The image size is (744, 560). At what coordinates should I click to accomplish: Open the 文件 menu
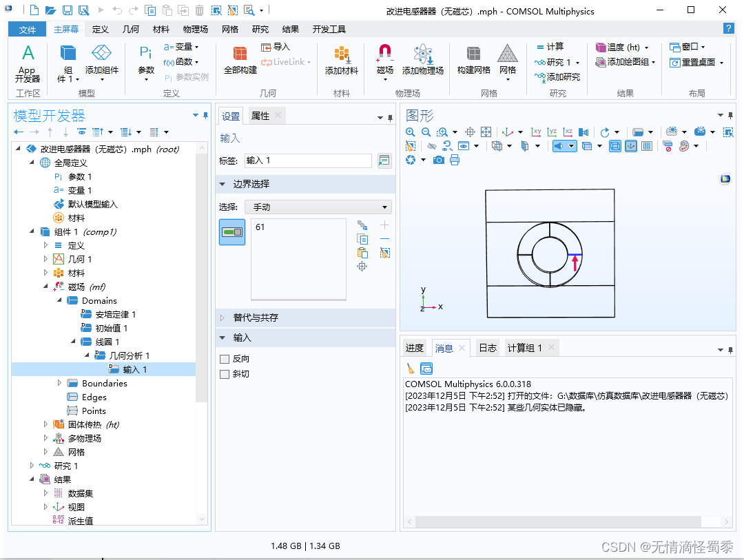(x=27, y=30)
